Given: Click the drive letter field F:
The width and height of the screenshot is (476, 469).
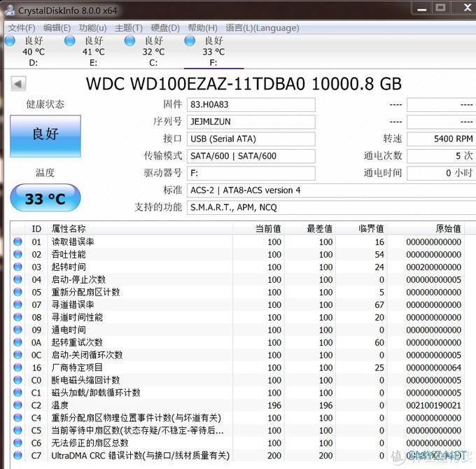Looking at the screenshot, I should click(x=251, y=174).
